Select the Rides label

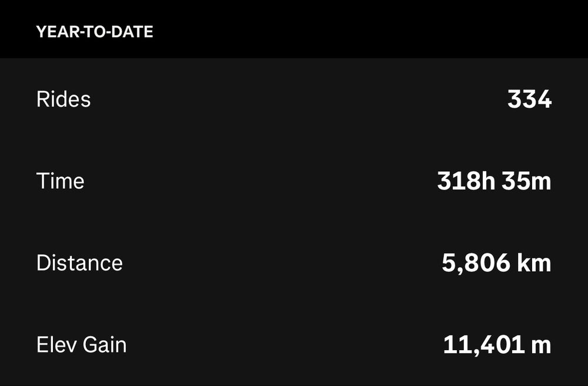[64, 99]
